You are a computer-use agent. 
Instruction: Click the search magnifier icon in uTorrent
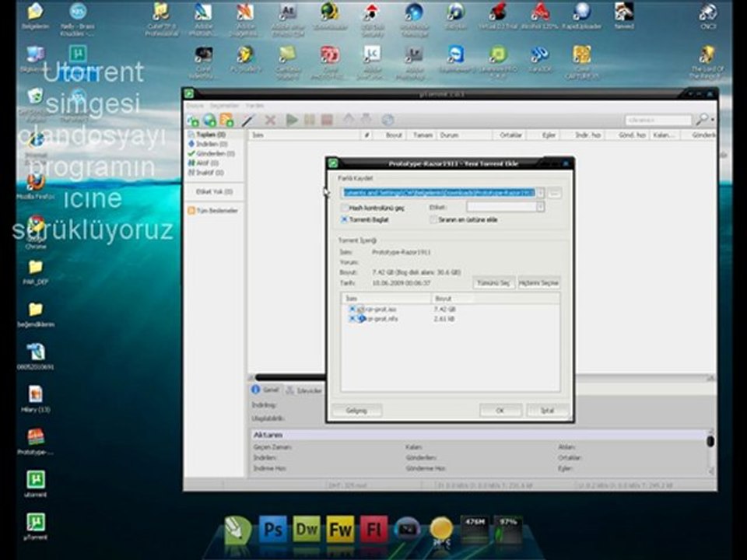click(x=702, y=120)
